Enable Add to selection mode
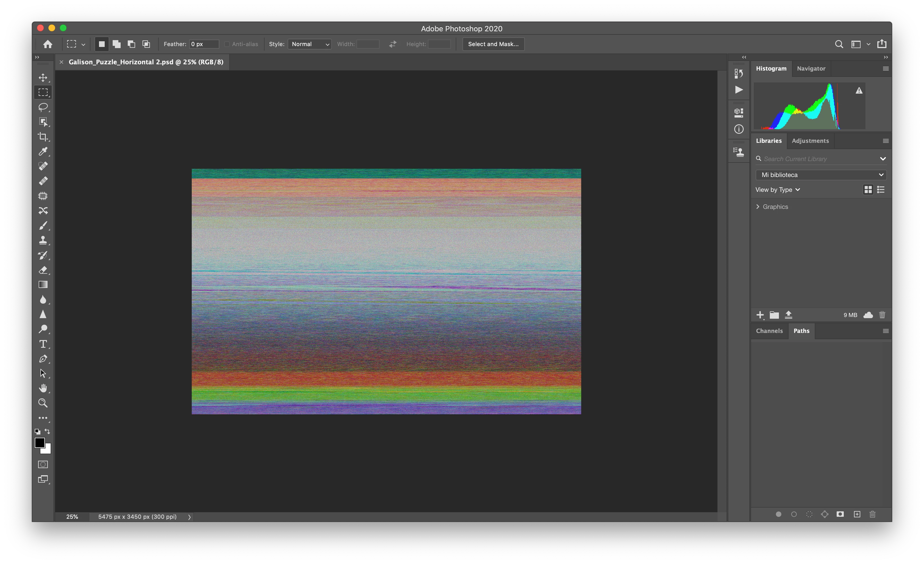 point(117,44)
